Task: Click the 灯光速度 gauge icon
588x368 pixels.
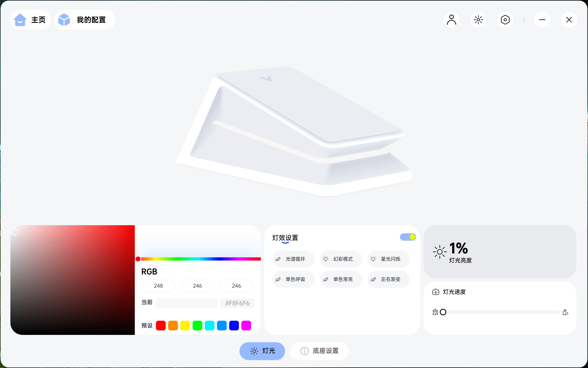Action: click(x=435, y=292)
